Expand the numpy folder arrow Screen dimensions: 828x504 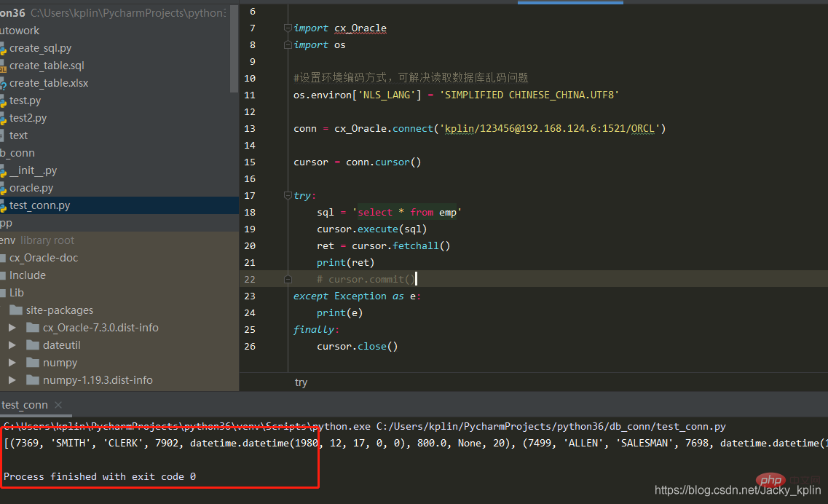[x=12, y=363]
